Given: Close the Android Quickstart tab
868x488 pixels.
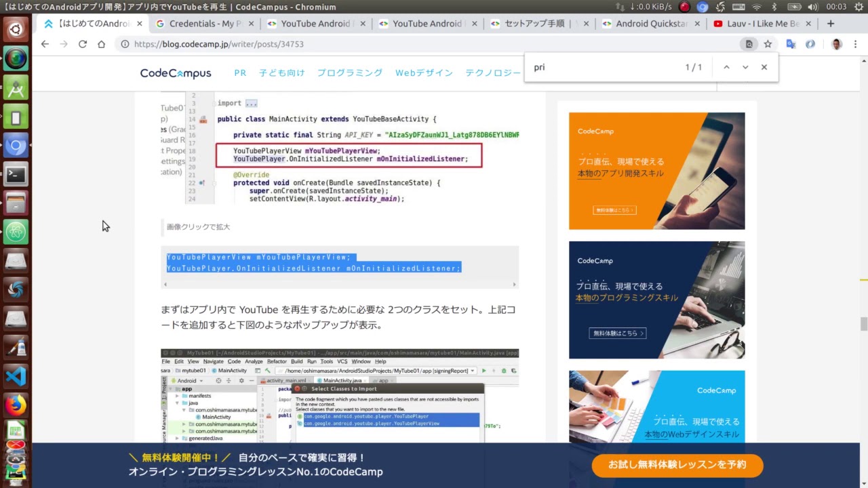Looking at the screenshot, I should click(698, 24).
